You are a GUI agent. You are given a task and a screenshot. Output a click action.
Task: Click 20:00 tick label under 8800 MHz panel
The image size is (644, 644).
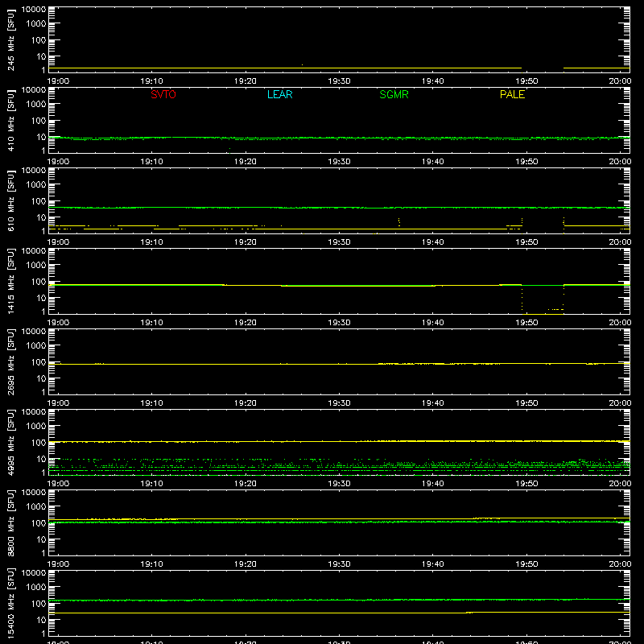pos(620,564)
